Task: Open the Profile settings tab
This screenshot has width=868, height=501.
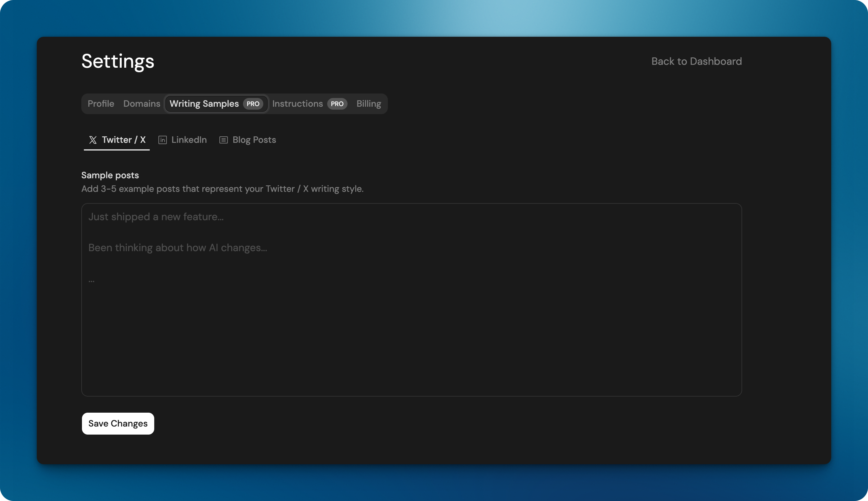Action: [x=101, y=104]
